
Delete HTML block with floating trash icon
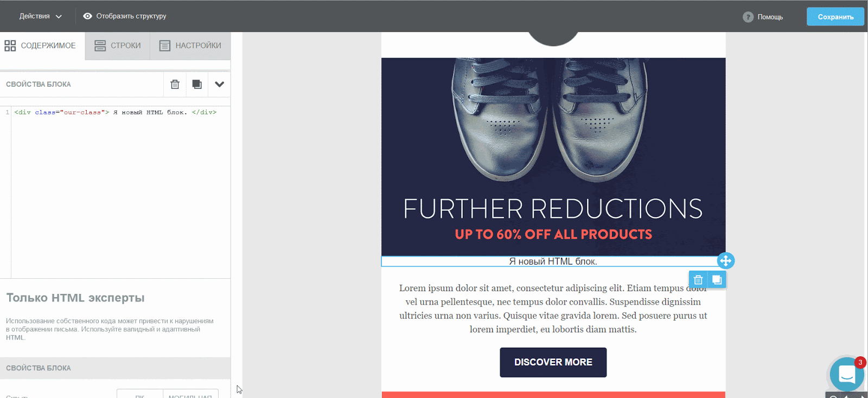tap(698, 280)
